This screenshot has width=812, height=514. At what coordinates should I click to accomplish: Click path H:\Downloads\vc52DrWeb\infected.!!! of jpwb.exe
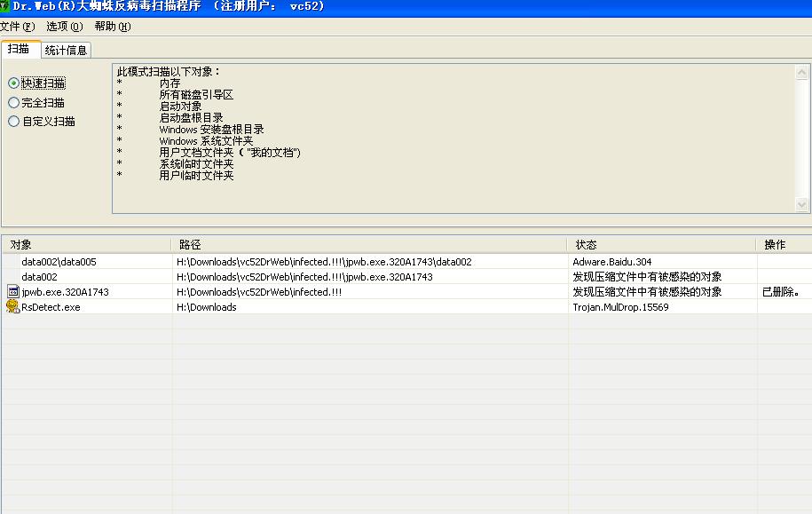click(x=259, y=292)
